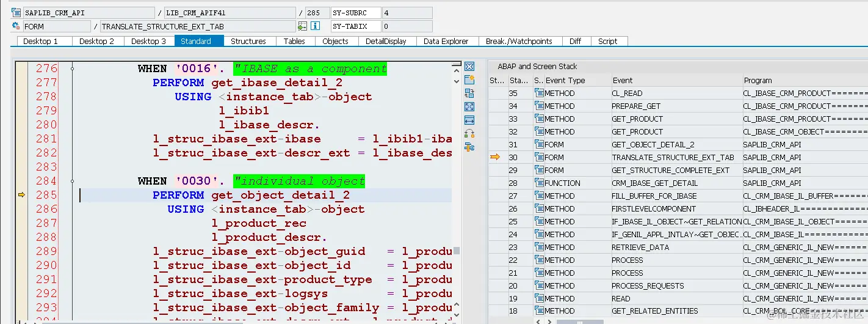Image resolution: width=868 pixels, height=324 pixels.
Task: Click source icon in stack row 23
Action: 538,248
